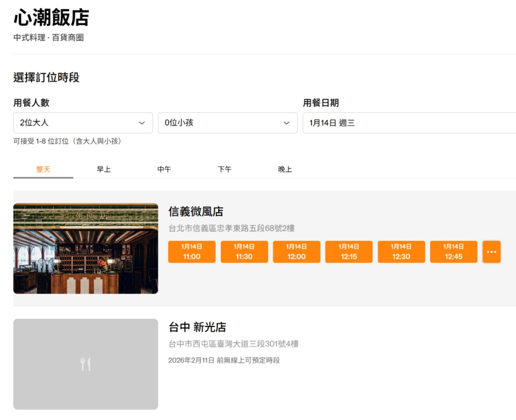Expand the 0位小孩 children count dropdown
Viewport: 516px width, 420px height.
click(222, 123)
